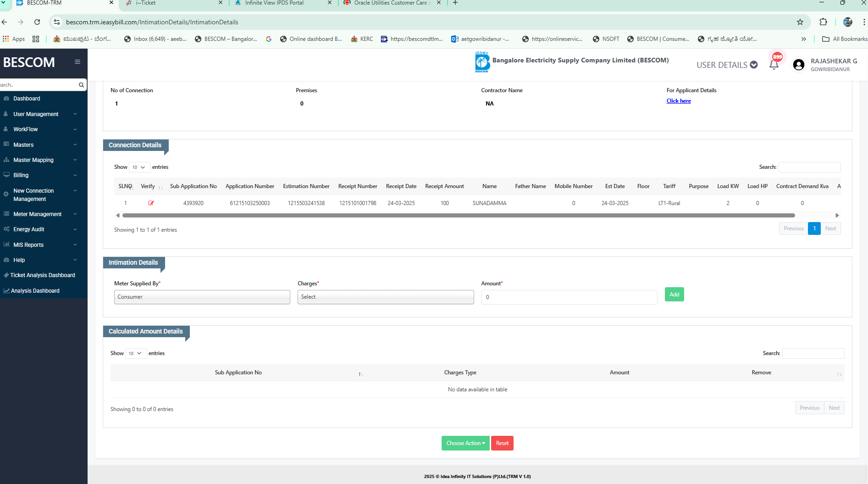Open a new browser tab with plus icon
Viewport: 868px width, 484px height.
[x=455, y=3]
